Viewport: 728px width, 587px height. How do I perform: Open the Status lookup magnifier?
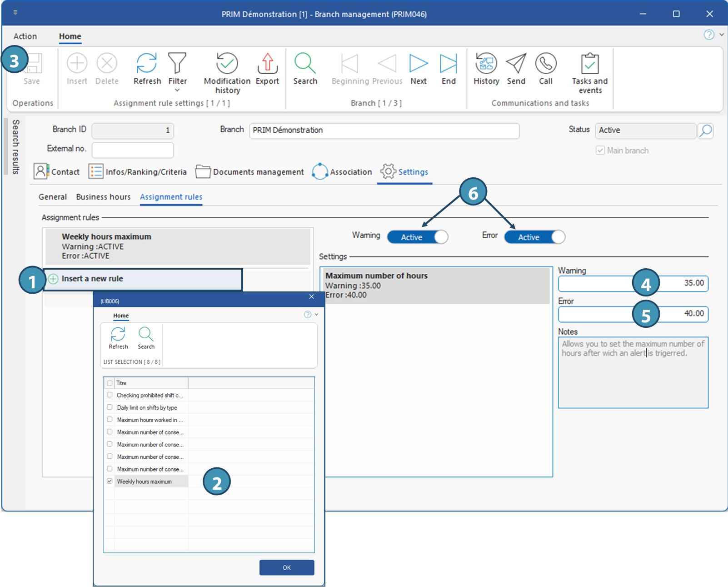(705, 131)
